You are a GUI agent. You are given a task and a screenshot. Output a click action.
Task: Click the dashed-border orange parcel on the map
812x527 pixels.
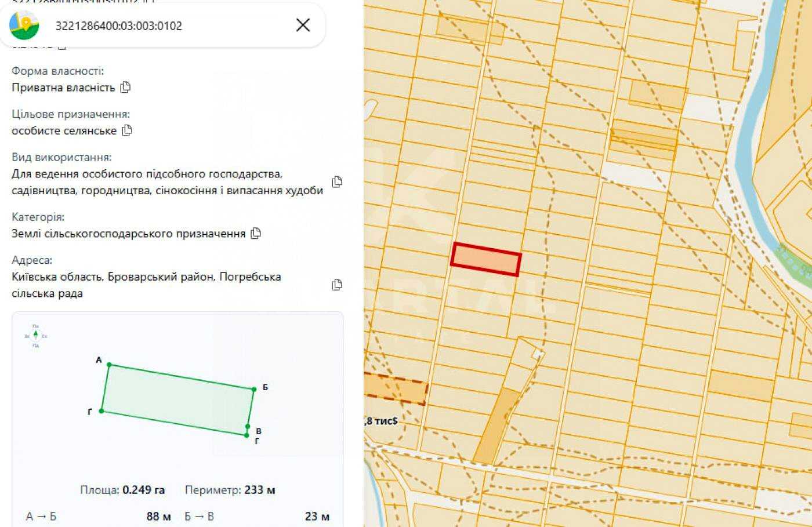coord(396,388)
